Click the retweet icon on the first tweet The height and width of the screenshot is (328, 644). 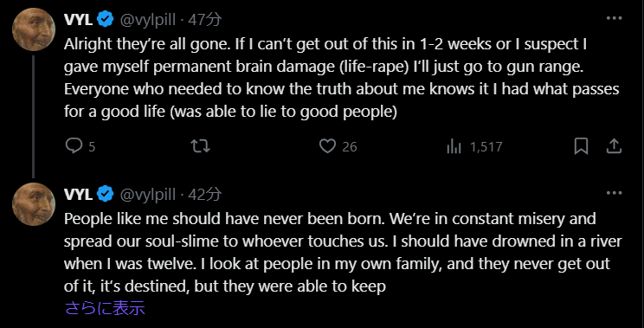tap(201, 146)
